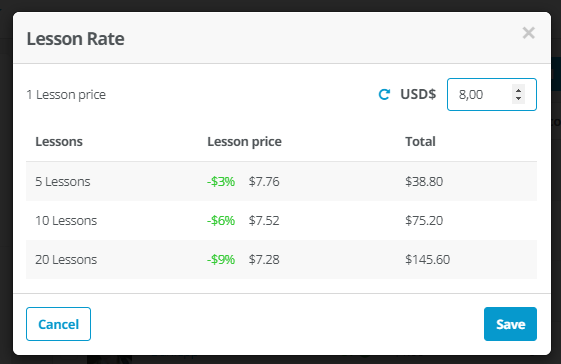Click the -$3% discount label
Image resolution: width=561 pixels, height=364 pixels.
221,181
